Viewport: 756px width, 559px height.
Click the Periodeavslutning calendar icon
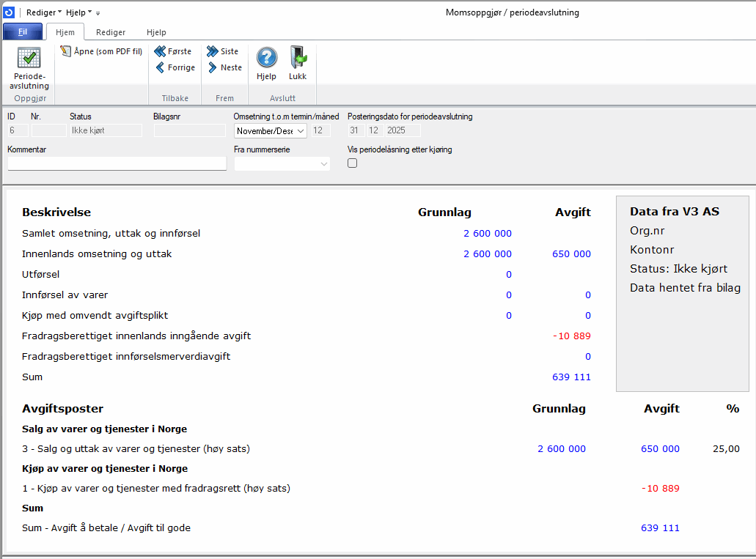tap(29, 58)
